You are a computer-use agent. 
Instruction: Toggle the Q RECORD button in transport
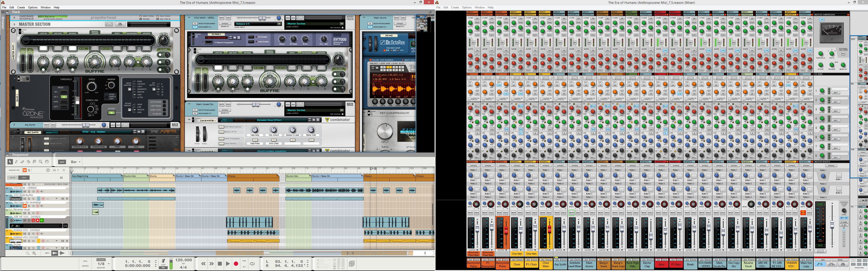point(101,259)
